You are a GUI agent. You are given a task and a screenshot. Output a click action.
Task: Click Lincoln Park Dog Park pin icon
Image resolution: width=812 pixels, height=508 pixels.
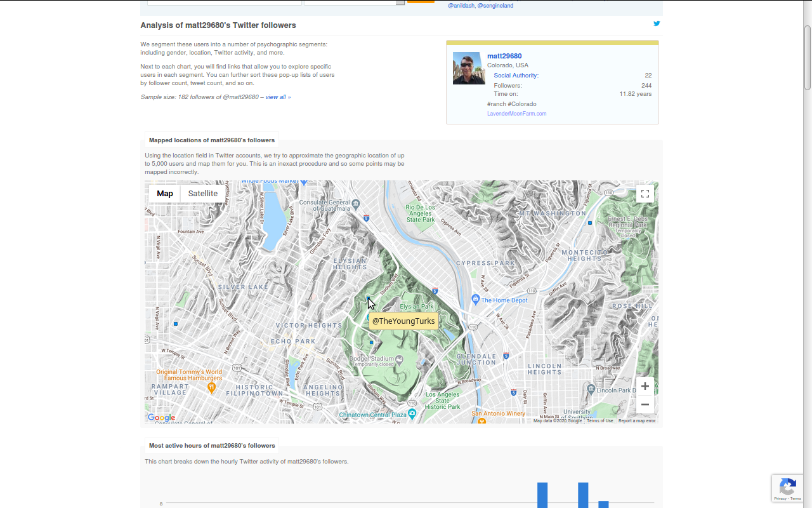coord(591,389)
